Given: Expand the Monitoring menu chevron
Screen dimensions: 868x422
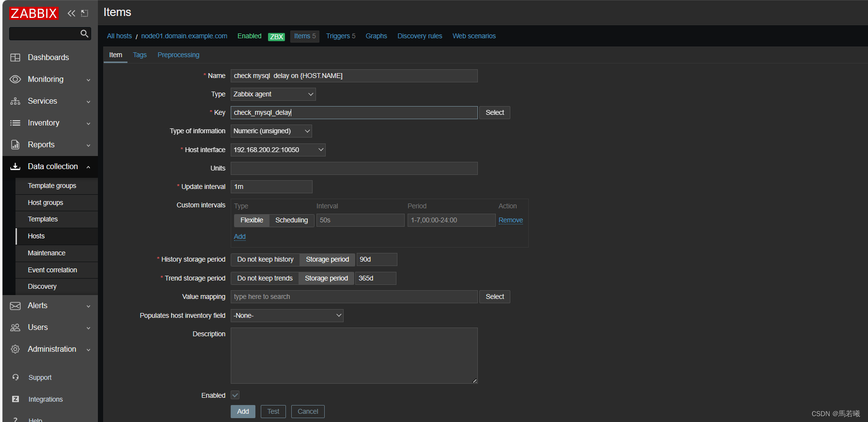Looking at the screenshot, I should pyautogui.click(x=88, y=80).
